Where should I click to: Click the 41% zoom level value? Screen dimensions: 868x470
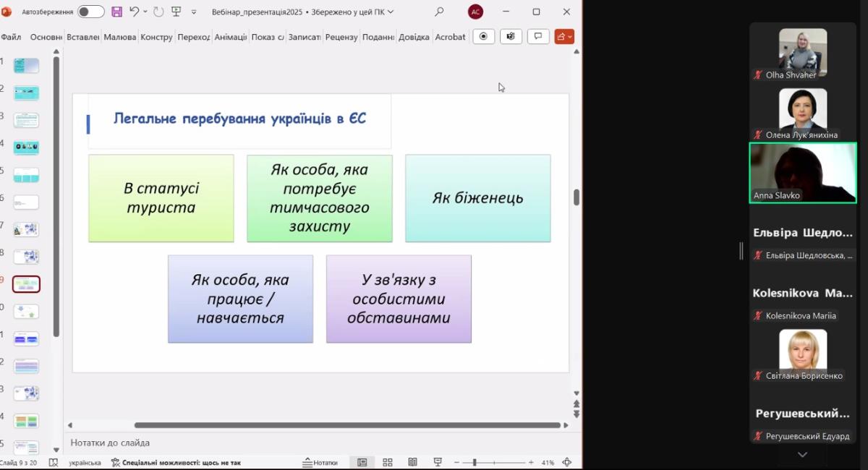548,463
